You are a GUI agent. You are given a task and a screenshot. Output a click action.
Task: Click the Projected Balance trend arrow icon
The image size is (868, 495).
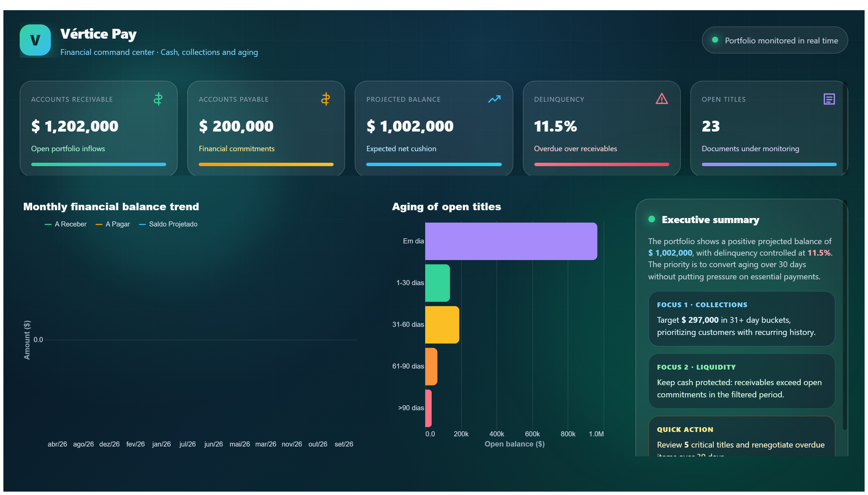tap(494, 99)
